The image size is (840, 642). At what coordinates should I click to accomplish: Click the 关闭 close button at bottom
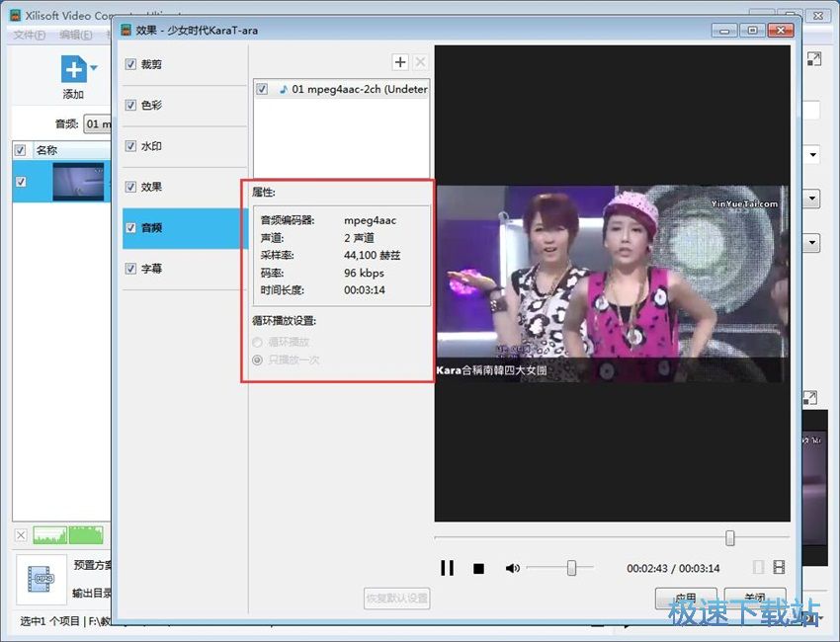pos(755,598)
